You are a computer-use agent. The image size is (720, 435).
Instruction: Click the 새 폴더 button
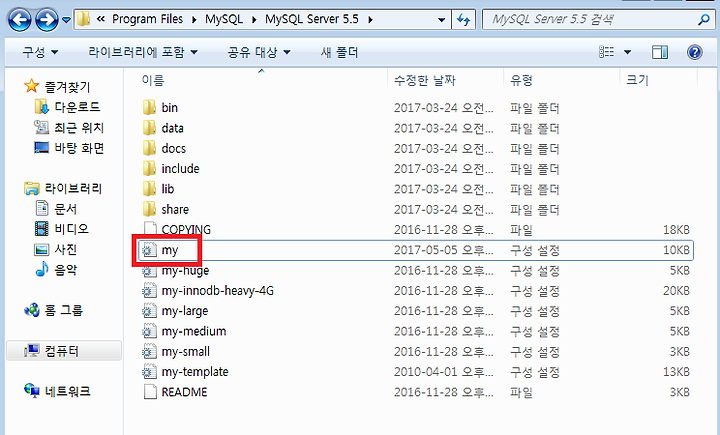click(339, 52)
